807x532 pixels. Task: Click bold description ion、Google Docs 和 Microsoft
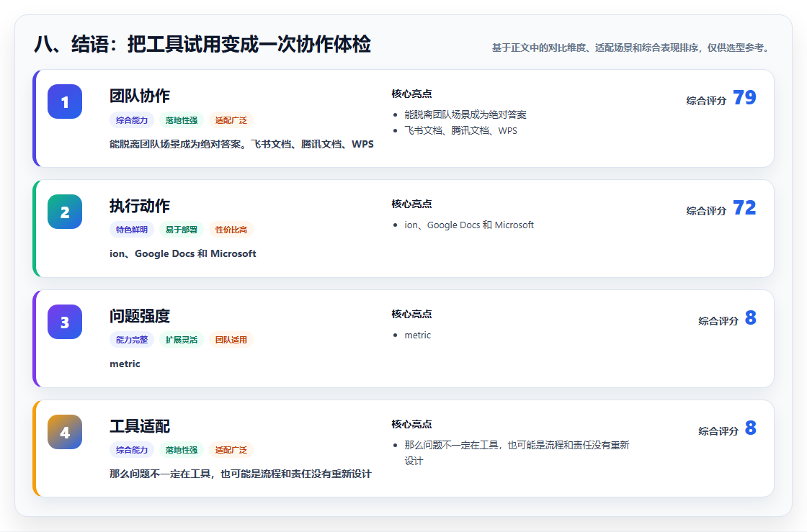pyautogui.click(x=183, y=253)
